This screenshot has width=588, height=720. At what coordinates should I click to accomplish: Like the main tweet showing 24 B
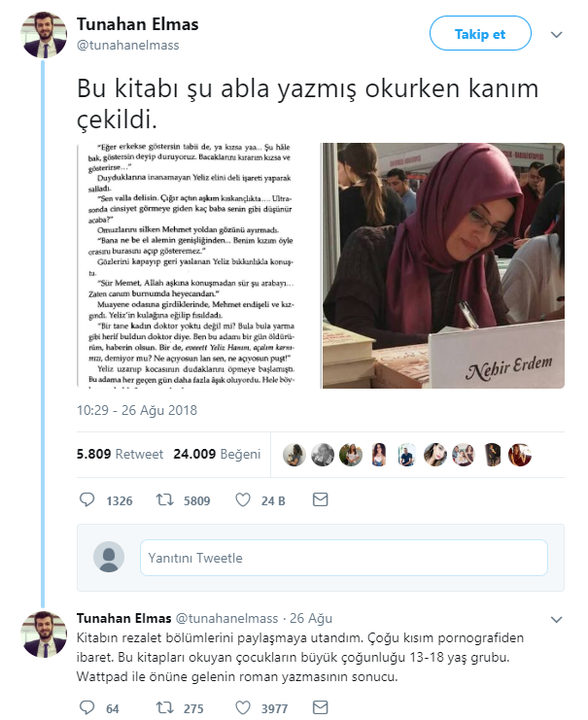click(x=243, y=499)
